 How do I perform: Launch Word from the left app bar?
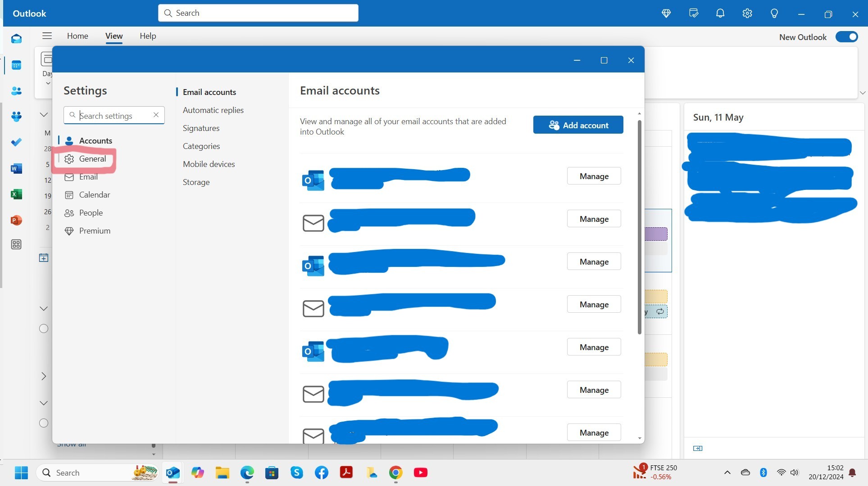point(16,169)
